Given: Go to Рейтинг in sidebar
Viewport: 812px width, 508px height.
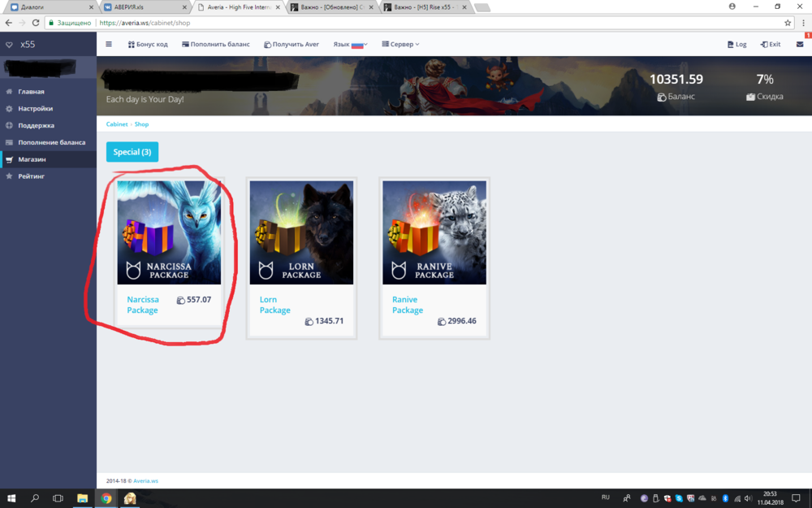Looking at the screenshot, I should click(x=31, y=176).
